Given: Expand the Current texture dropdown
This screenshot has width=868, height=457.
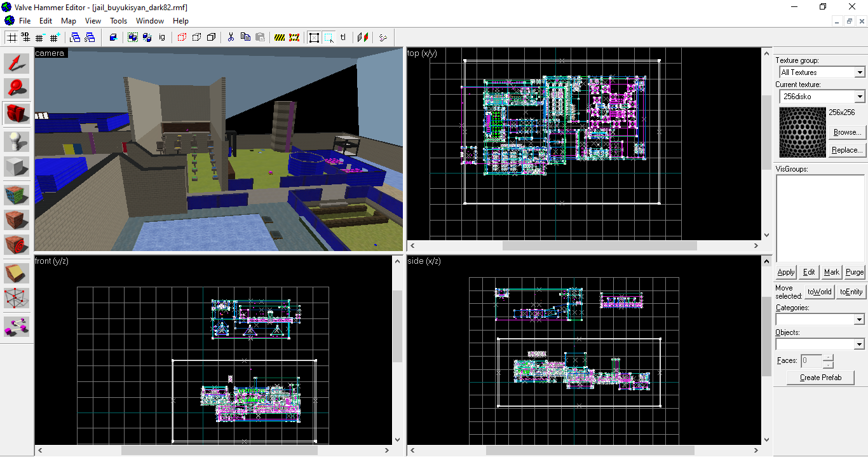Looking at the screenshot, I should click(x=859, y=97).
